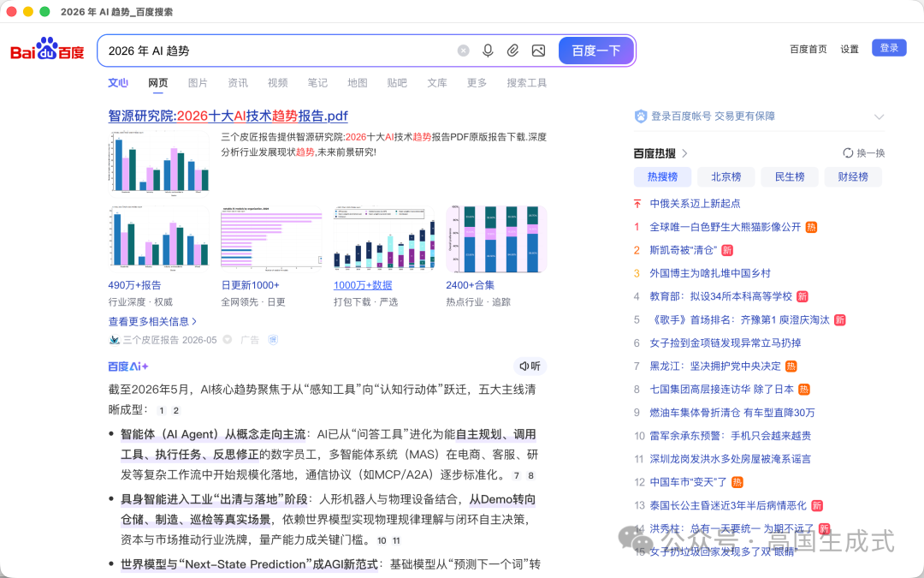
Task: Refresh hot searches with 换一换
Action: [x=864, y=152]
